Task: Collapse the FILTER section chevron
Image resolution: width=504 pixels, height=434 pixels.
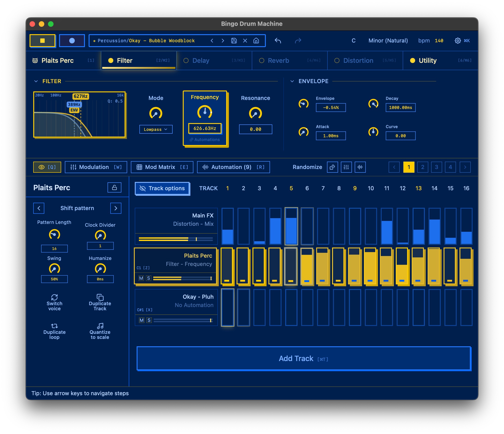Action: pos(36,81)
